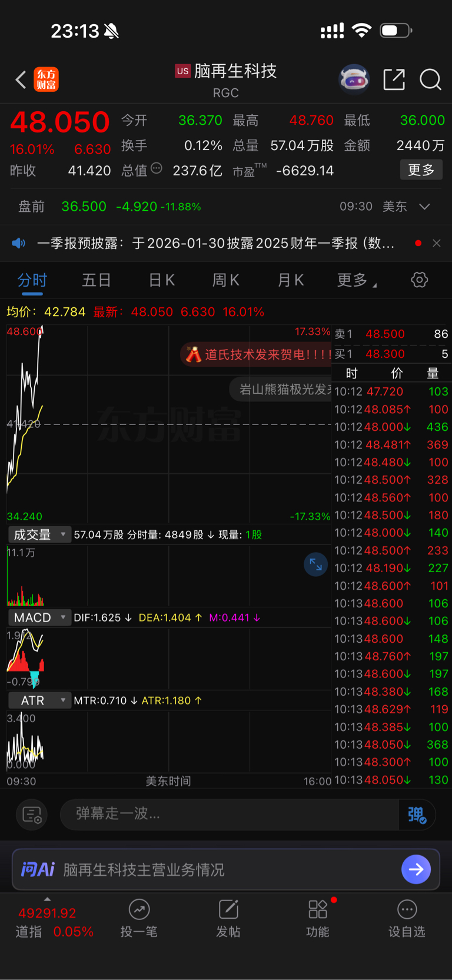Open the 一季报预披露 announcement text
This screenshot has height=980, width=452.
click(215, 243)
